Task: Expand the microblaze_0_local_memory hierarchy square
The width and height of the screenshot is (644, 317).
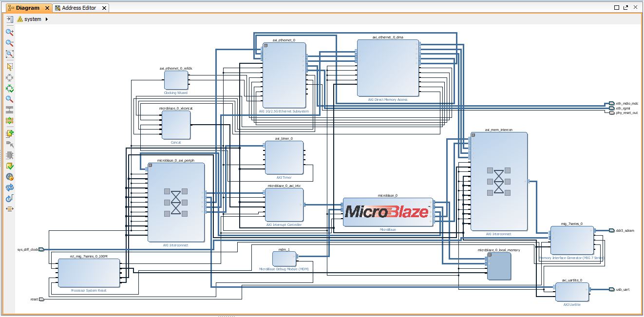Action: tap(490, 256)
